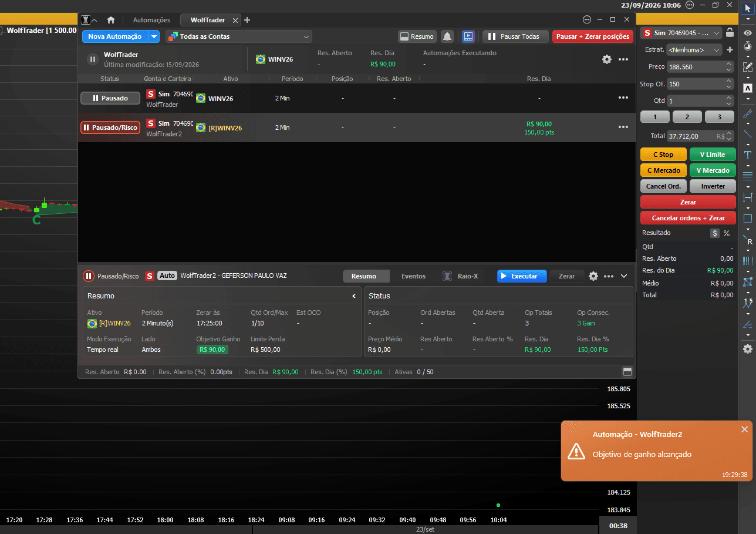Click Cancelar ordens + Zerar
This screenshot has height=534, width=756.
[688, 218]
